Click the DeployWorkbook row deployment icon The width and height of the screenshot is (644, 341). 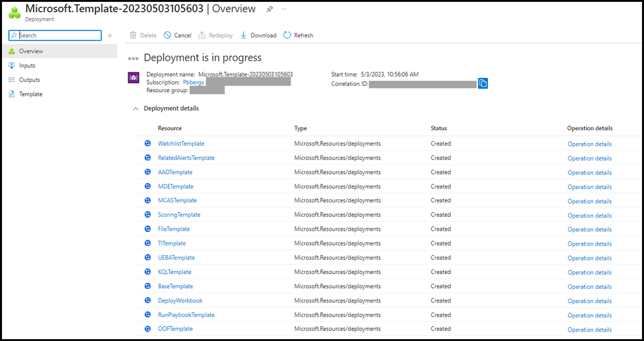[x=148, y=300]
